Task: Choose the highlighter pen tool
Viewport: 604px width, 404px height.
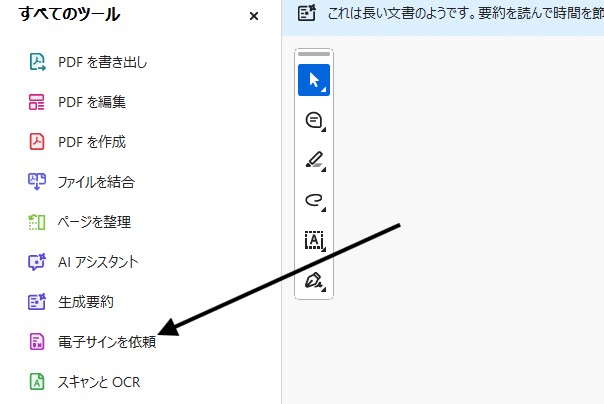Action: [314, 160]
